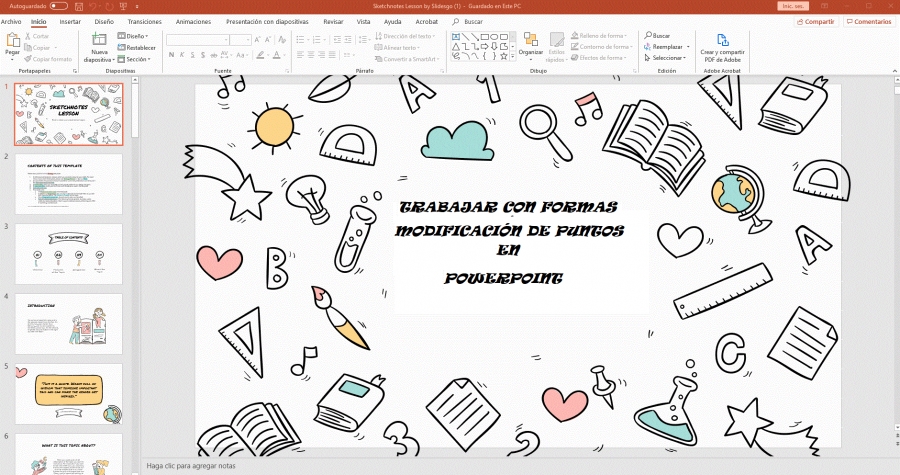900x475 pixels.
Task: Clear all formatting icon
Action: [x=282, y=40]
